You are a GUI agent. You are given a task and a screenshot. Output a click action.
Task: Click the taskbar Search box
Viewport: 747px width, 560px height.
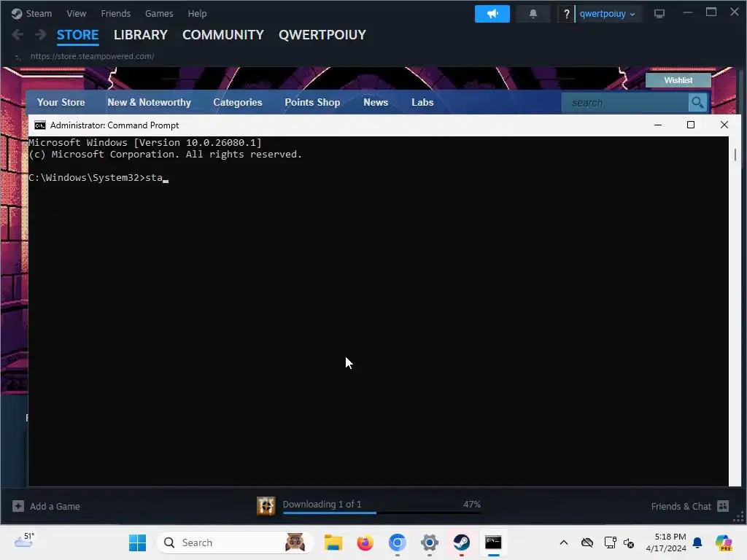click(x=236, y=542)
